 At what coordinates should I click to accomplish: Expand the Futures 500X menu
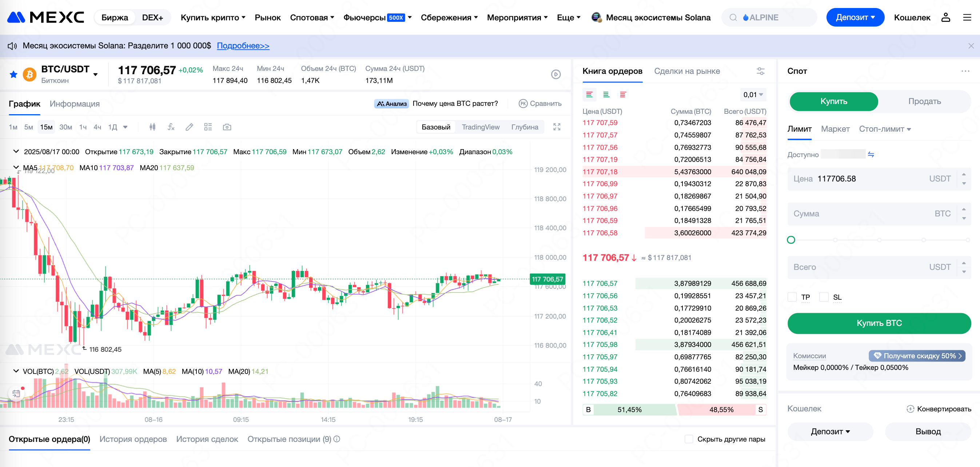click(377, 17)
